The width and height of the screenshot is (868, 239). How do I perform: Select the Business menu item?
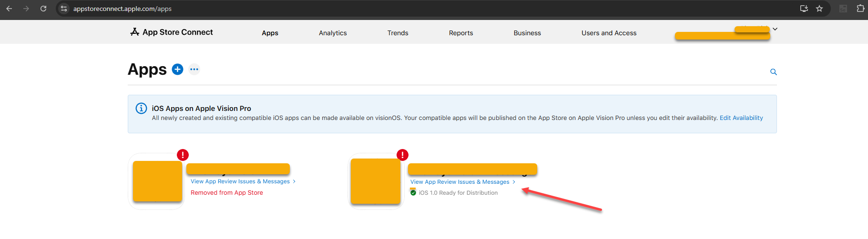coord(527,33)
